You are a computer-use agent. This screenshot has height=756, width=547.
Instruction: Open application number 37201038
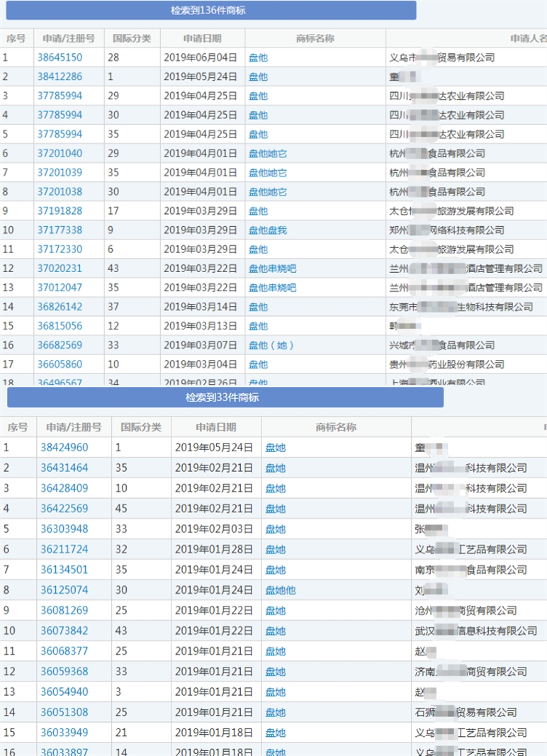point(60,191)
